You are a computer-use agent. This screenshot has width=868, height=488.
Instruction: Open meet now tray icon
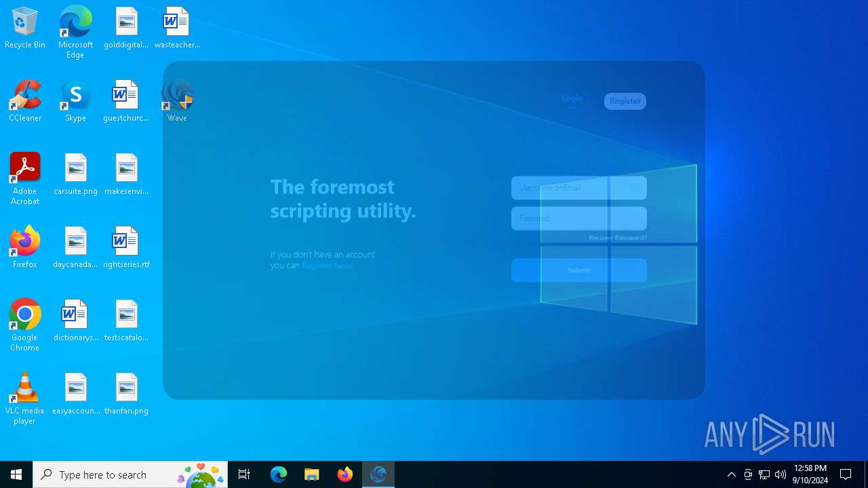coord(748,474)
